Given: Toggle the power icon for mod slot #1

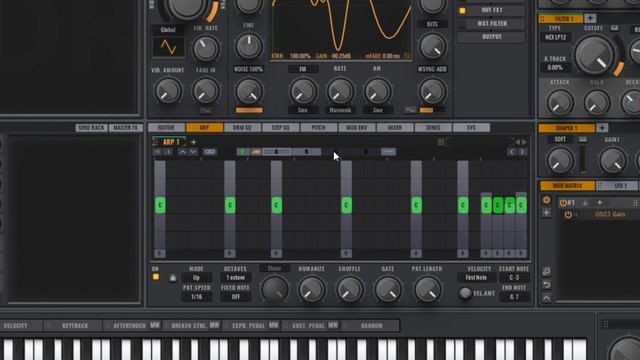Looking at the screenshot, I should 563,202.
